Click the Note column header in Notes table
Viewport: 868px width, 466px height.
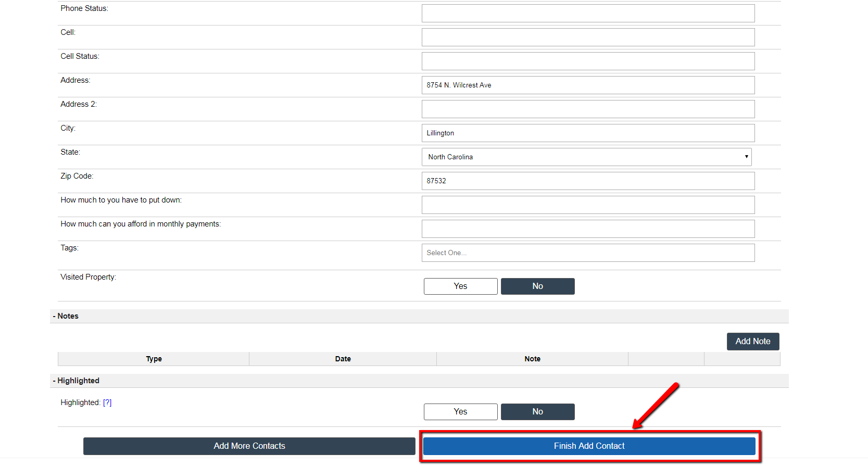(532, 359)
